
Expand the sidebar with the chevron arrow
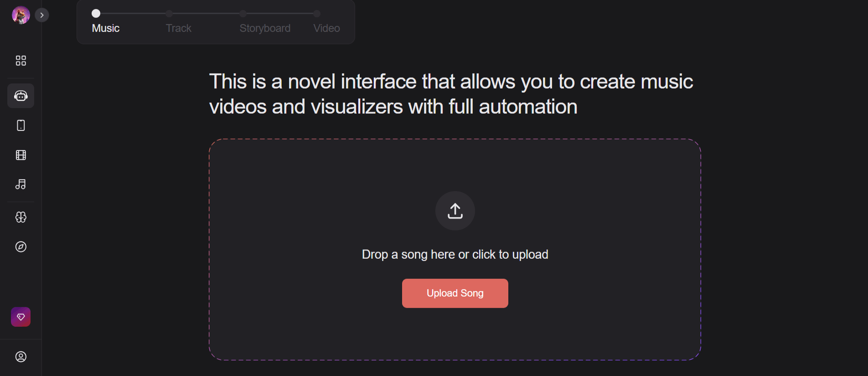42,15
